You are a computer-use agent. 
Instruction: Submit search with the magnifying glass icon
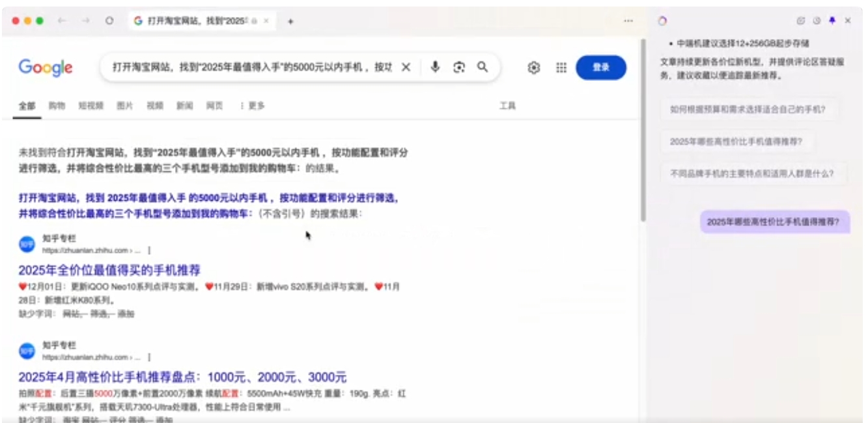[x=483, y=66]
